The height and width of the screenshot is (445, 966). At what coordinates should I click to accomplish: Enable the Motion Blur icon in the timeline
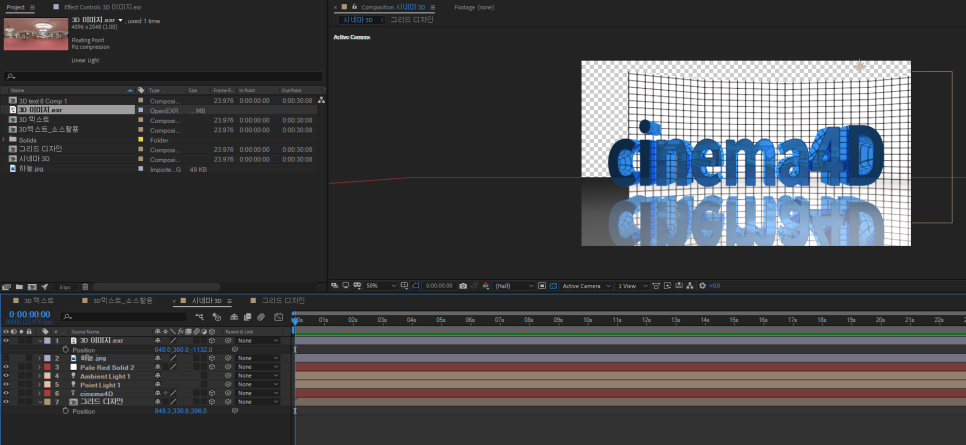click(x=261, y=317)
